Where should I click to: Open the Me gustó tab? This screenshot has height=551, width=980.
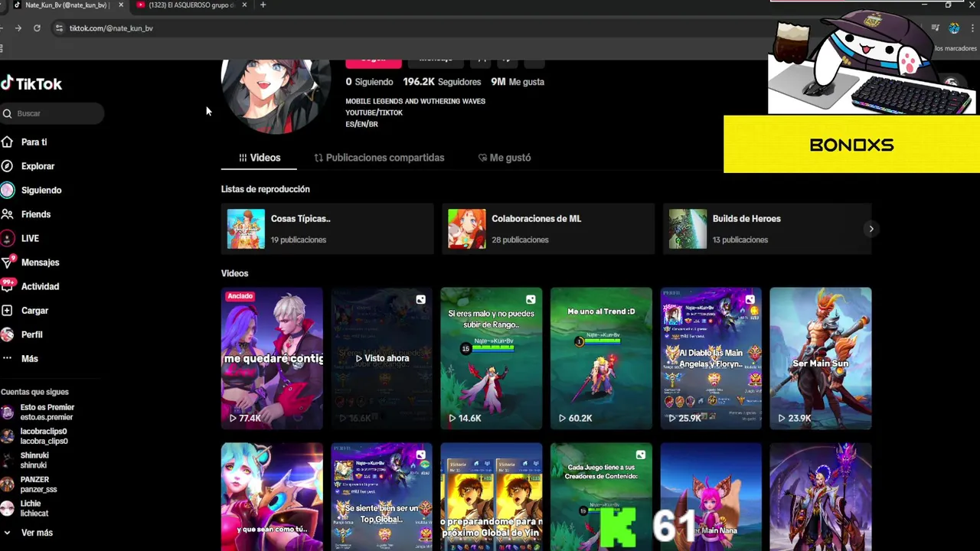click(x=505, y=158)
